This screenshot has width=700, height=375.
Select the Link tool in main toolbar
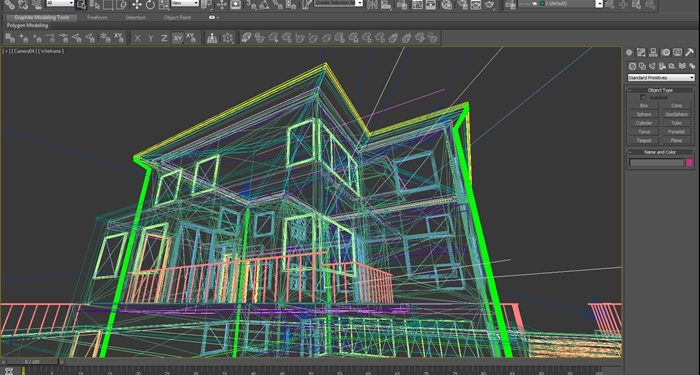pos(9,4)
